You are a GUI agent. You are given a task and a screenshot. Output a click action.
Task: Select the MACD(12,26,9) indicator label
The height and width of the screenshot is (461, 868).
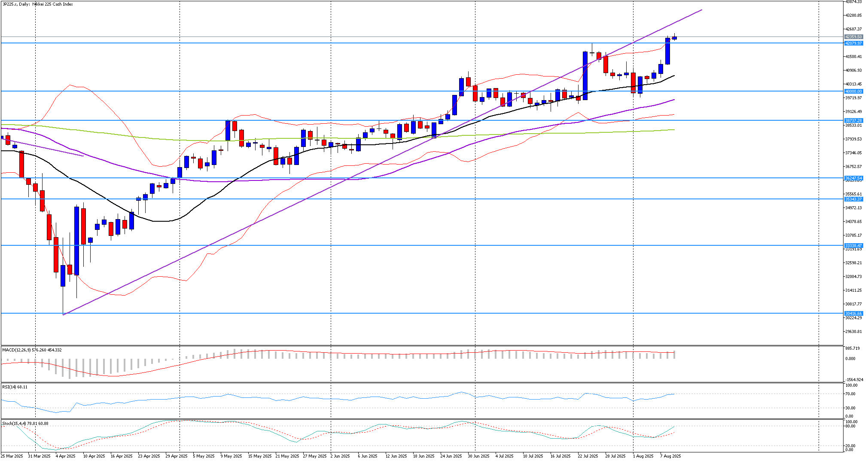click(32, 350)
